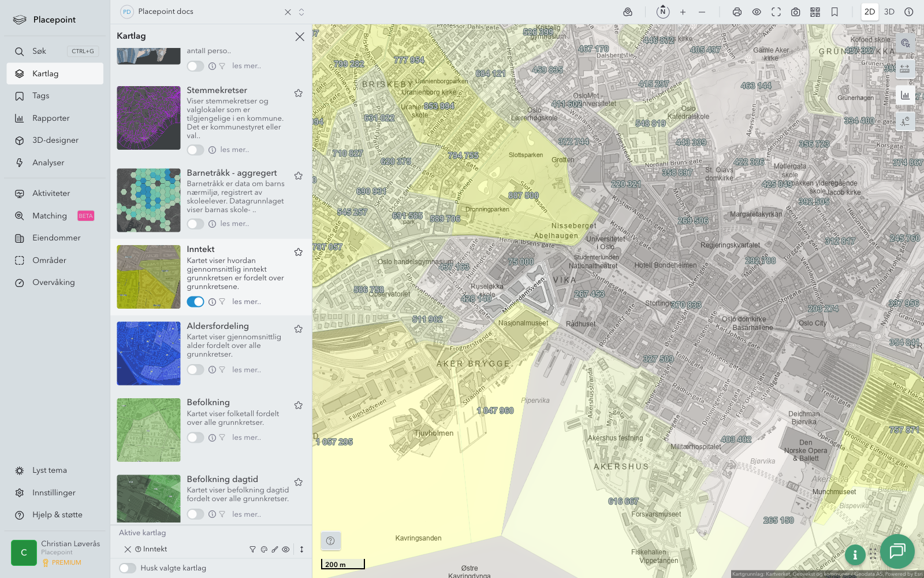
Task: Reset map orientation with north compass
Action: pyautogui.click(x=663, y=12)
